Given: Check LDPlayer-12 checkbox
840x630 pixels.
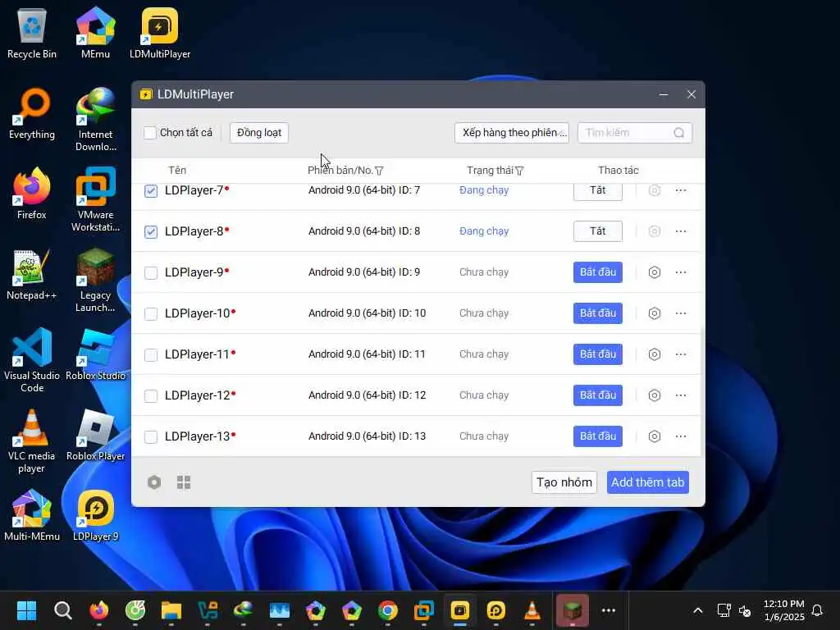Looking at the screenshot, I should point(151,396).
